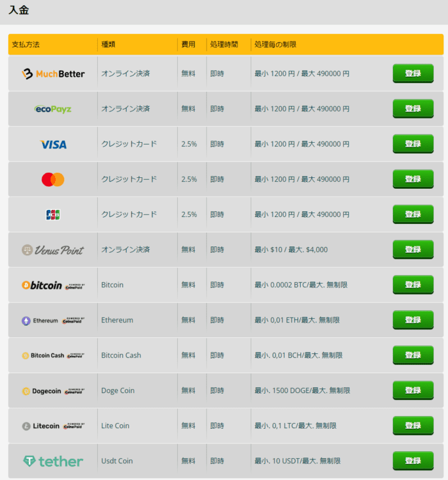The image size is (448, 480).
Task: Click '最小. 10 USDT/最大. 無制限' text
Action: (x=298, y=461)
